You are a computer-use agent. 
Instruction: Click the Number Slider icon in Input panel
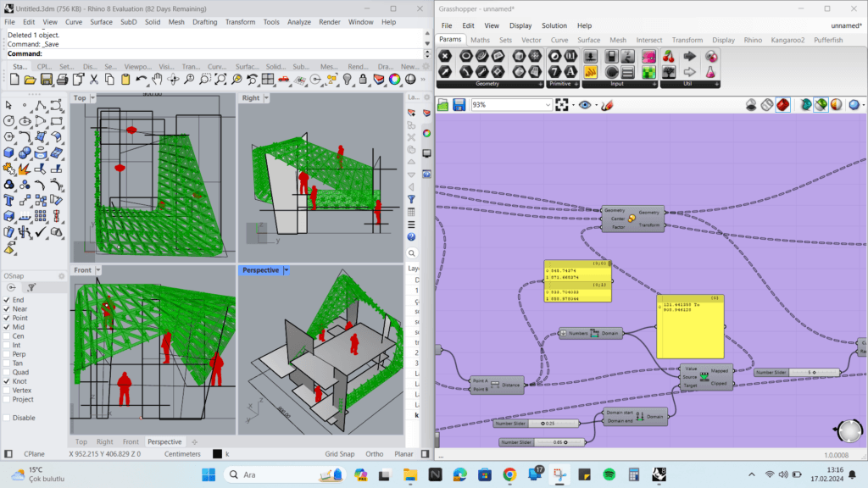[x=590, y=57]
